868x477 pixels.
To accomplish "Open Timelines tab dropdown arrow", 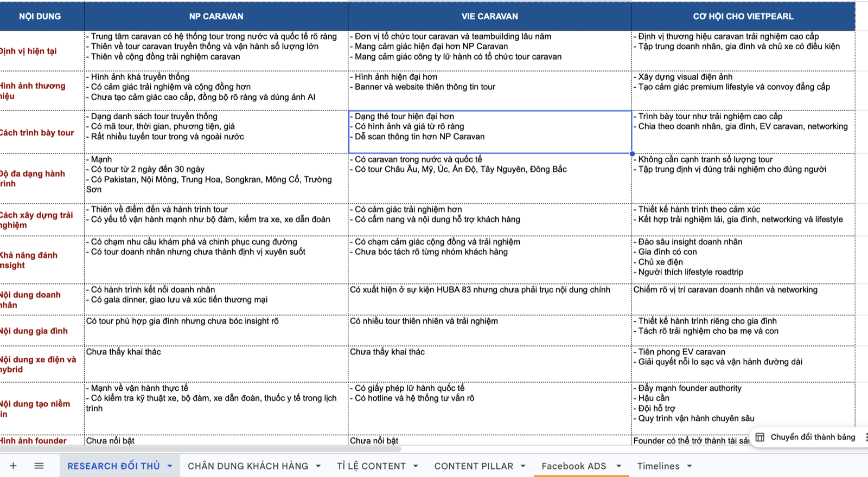I will [x=690, y=466].
